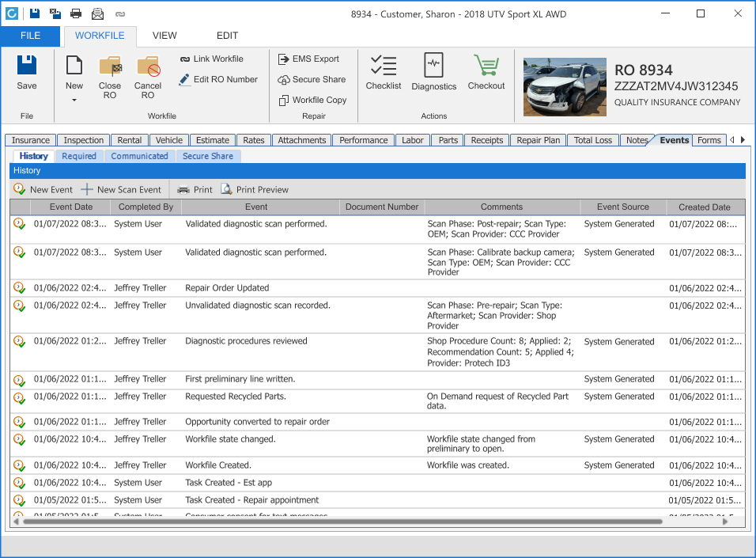Switch to the EDIT ribbon tab
Image resolution: width=756 pixels, height=558 pixels.
point(227,36)
